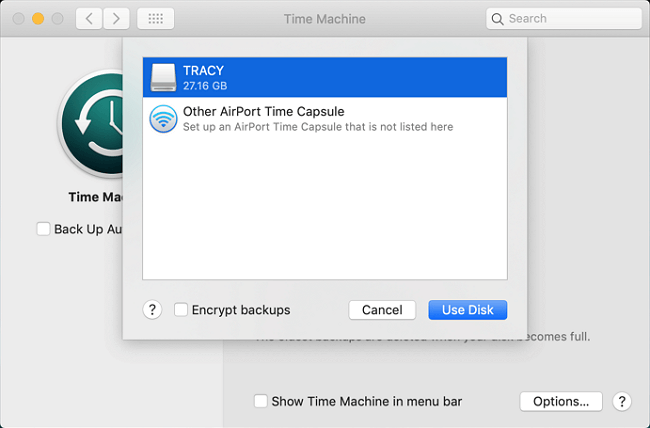The width and height of the screenshot is (650, 428).
Task: Cancel the disk selection sheet
Action: pyautogui.click(x=382, y=310)
